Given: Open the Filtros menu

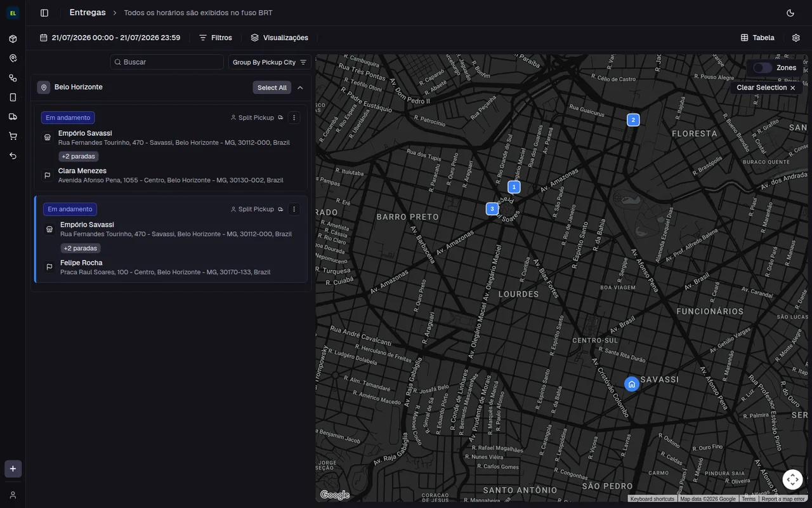Looking at the screenshot, I should (216, 38).
